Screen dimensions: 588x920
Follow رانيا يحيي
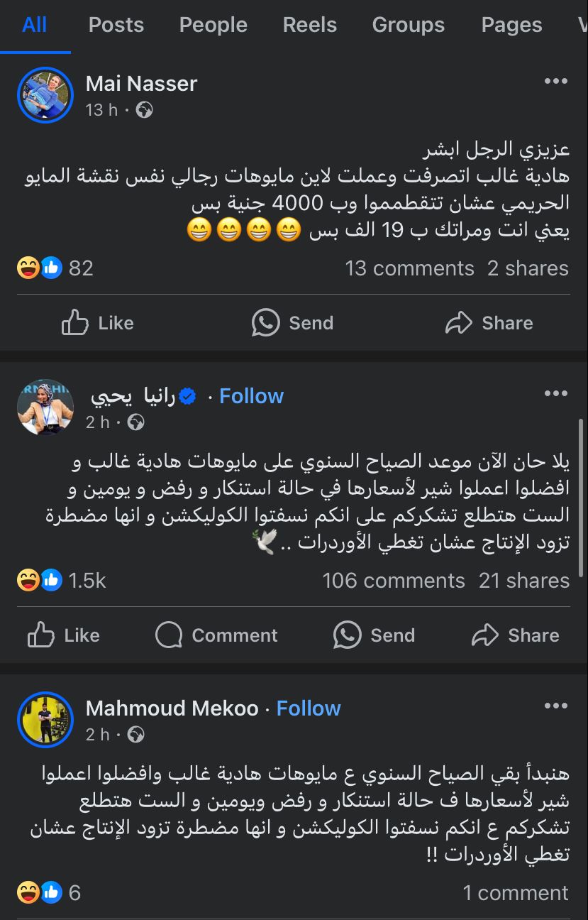click(251, 396)
